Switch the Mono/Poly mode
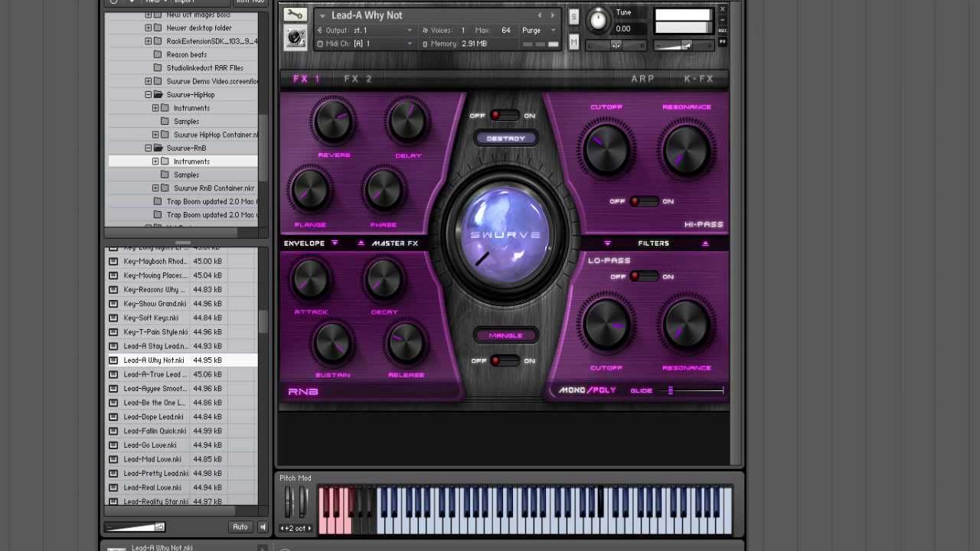This screenshot has width=980, height=551. pos(587,390)
